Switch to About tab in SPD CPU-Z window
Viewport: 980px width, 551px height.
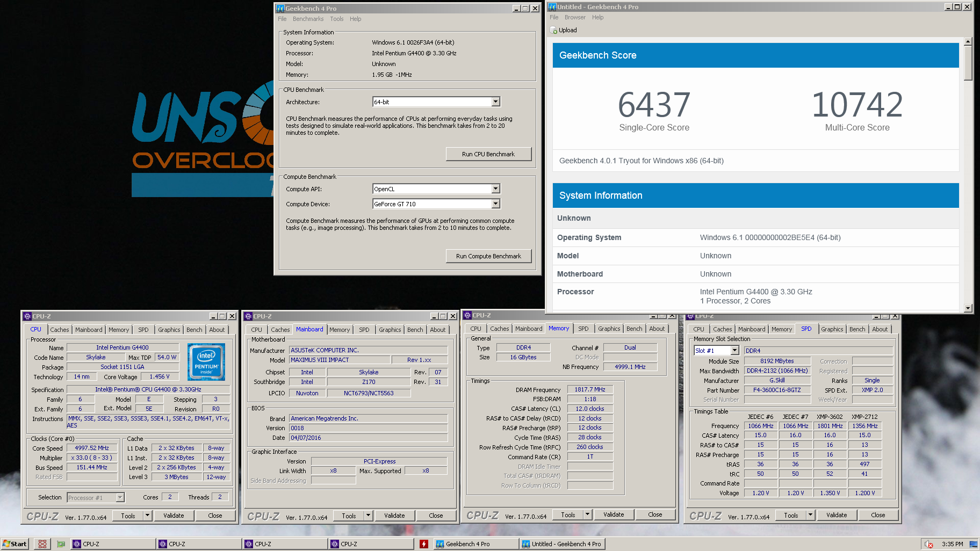(880, 329)
